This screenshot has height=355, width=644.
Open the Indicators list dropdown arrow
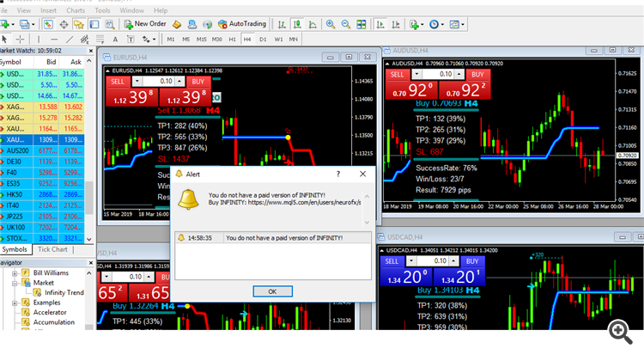(422, 25)
